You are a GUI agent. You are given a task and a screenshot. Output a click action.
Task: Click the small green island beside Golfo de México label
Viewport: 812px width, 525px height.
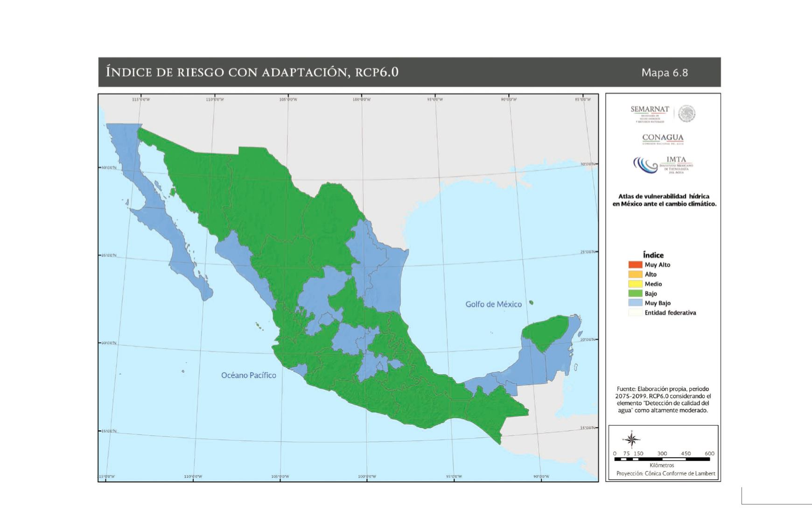point(531,303)
